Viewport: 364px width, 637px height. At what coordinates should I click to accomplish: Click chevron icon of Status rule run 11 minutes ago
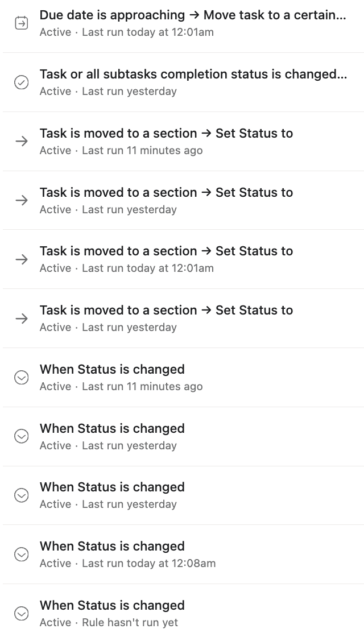21,378
